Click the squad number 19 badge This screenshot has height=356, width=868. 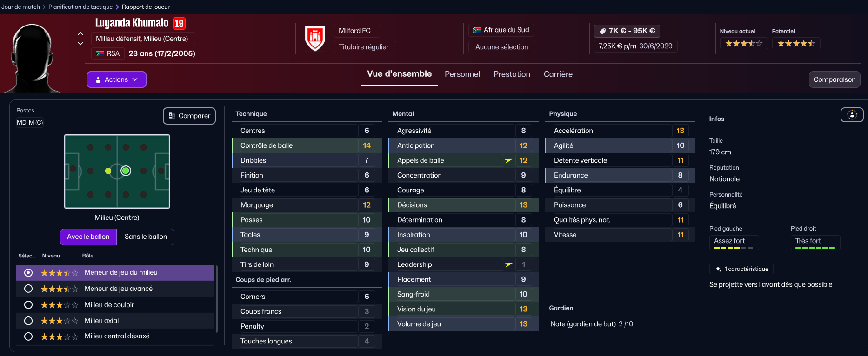click(x=179, y=23)
